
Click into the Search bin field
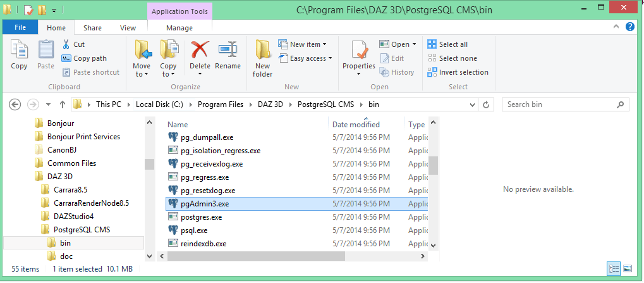pyautogui.click(x=565, y=104)
